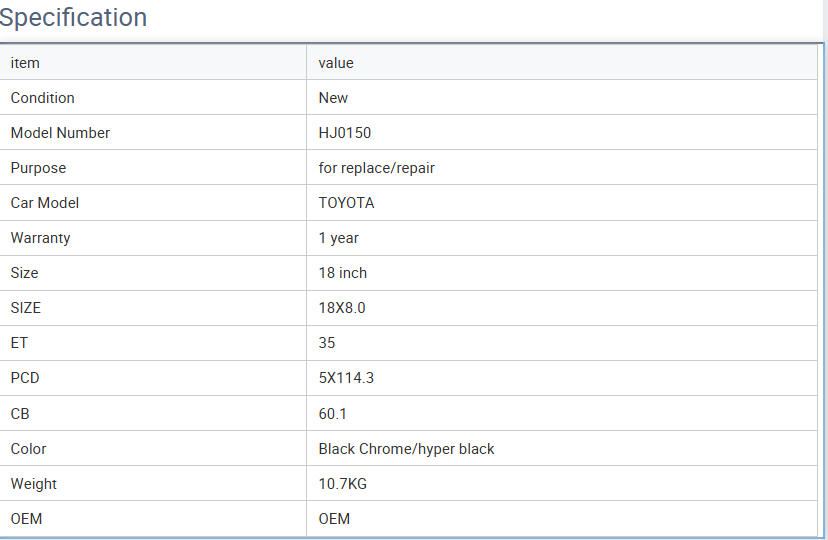Image resolution: width=828 pixels, height=540 pixels.
Task: Click the 18X8.0 size value
Action: (x=342, y=308)
